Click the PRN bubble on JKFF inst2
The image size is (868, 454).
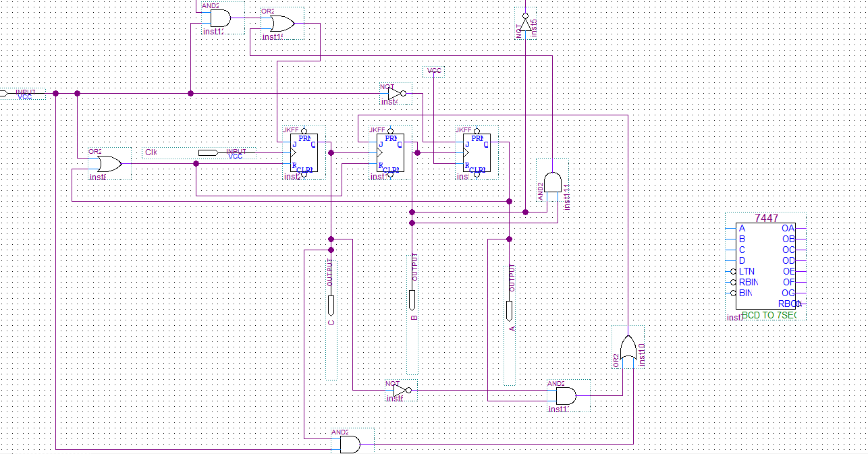tap(304, 130)
